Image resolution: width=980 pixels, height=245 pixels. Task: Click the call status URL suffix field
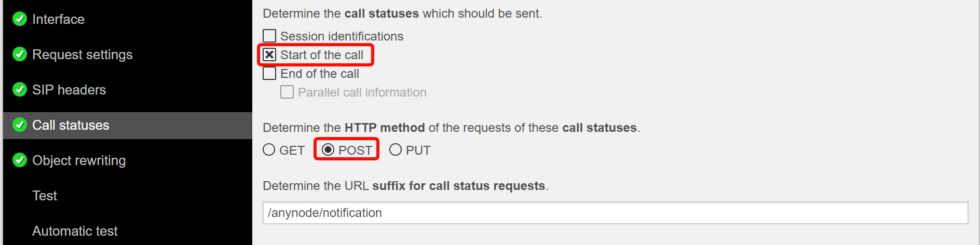pyautogui.click(x=615, y=213)
